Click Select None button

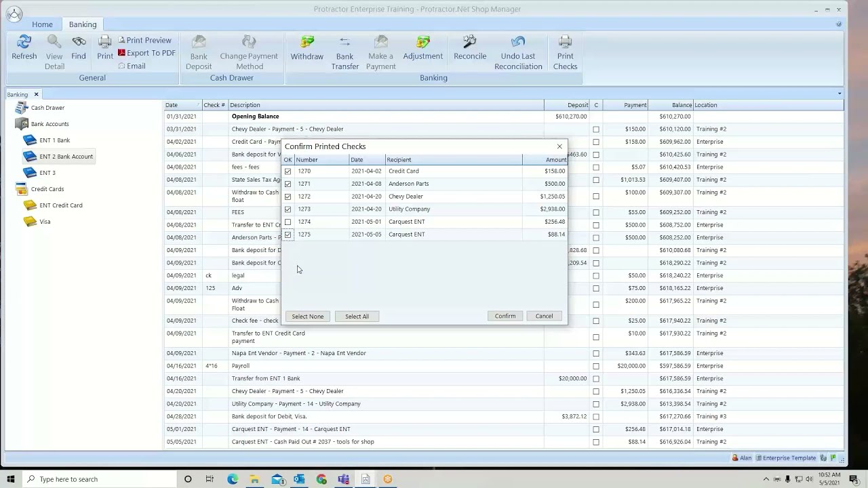[308, 317]
